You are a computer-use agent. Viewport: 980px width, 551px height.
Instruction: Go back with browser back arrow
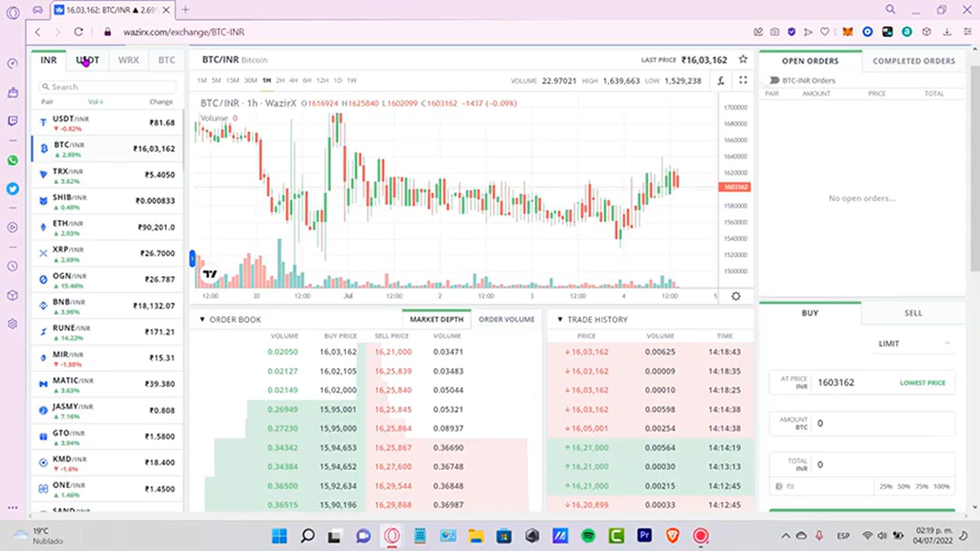[38, 32]
